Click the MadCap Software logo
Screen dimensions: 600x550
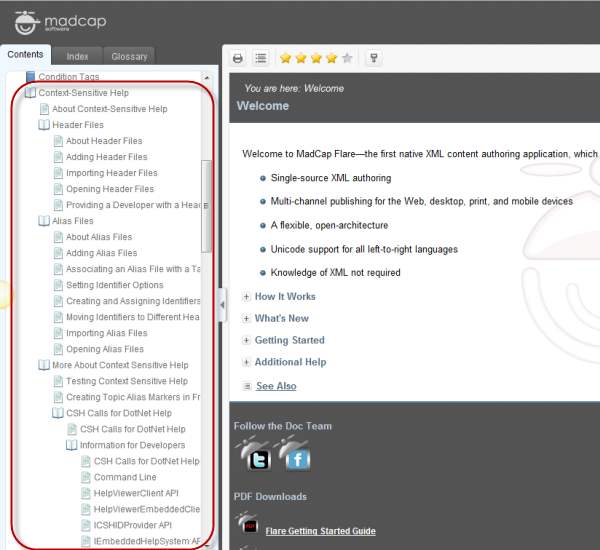coord(60,23)
